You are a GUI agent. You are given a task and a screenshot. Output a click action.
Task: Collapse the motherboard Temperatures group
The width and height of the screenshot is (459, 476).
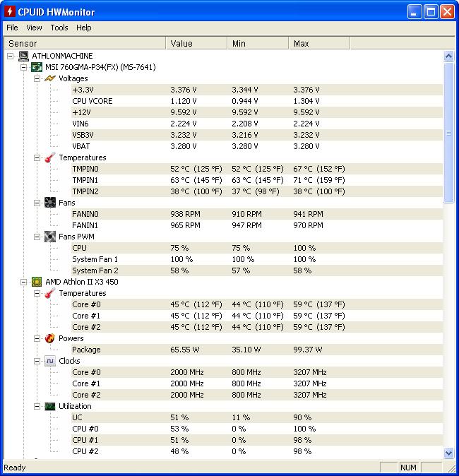click(37, 157)
